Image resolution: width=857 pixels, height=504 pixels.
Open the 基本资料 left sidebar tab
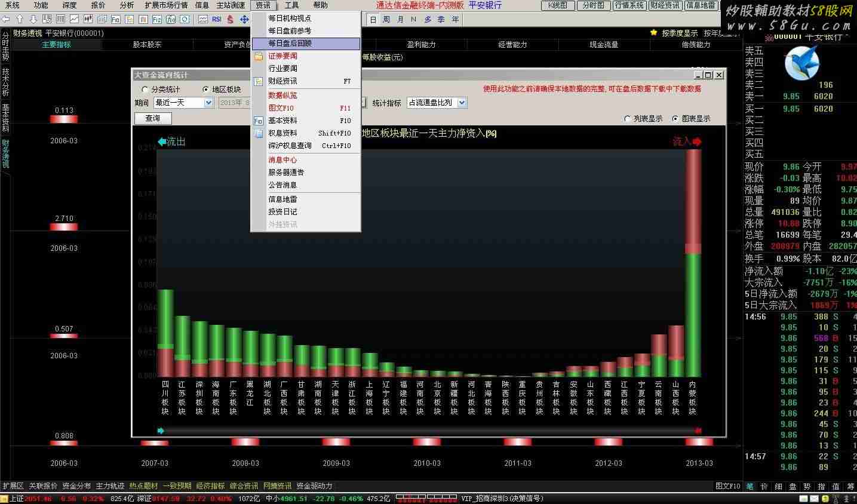click(5, 118)
